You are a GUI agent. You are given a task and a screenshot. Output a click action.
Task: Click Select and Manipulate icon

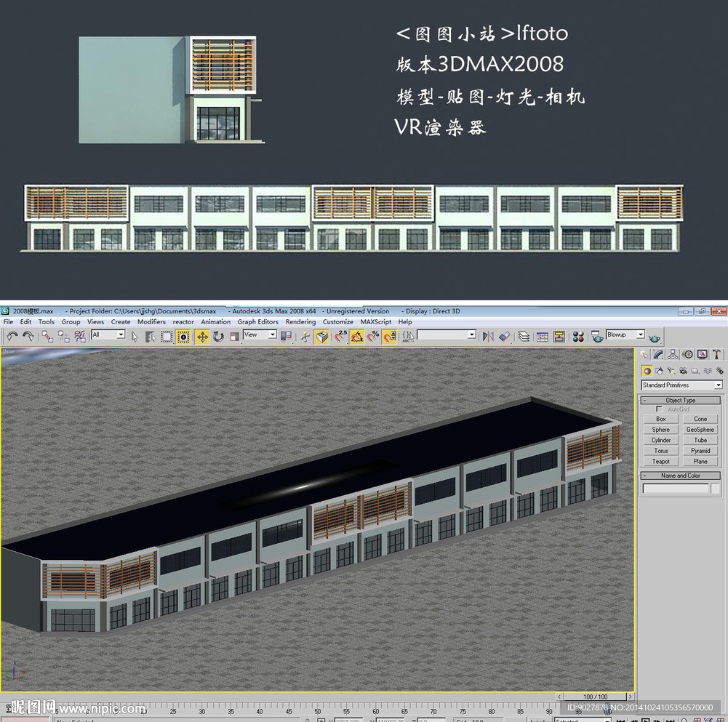(x=305, y=336)
